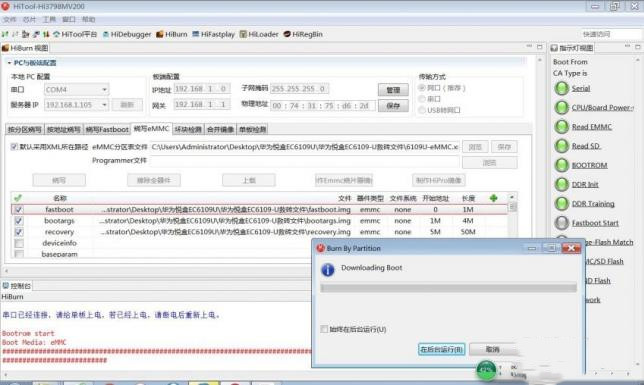The height and width of the screenshot is (385, 644).
Task: Click the DDR Training indicator light
Action: click(561, 203)
